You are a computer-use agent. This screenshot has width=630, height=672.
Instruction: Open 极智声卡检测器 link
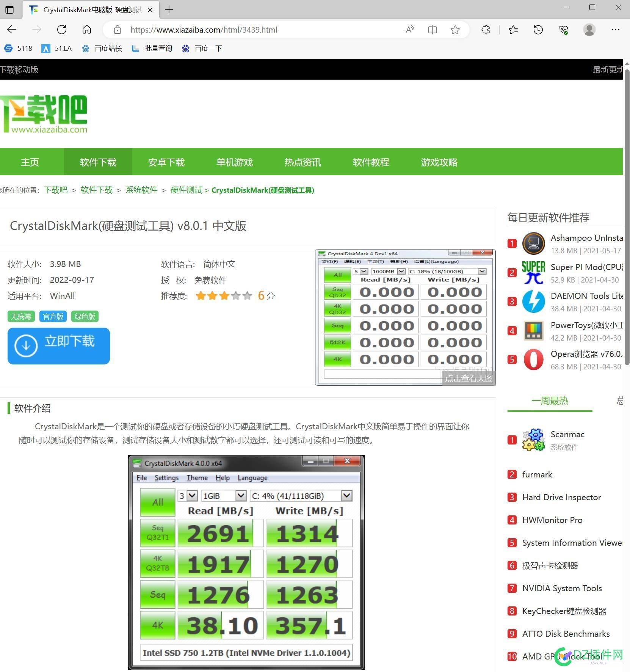click(550, 565)
